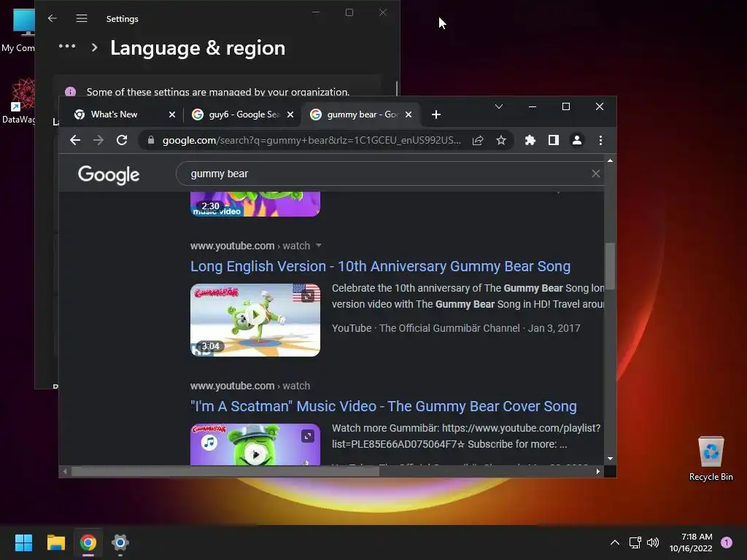
Task: Open Chrome extensions puzzle icon
Action: click(x=530, y=140)
